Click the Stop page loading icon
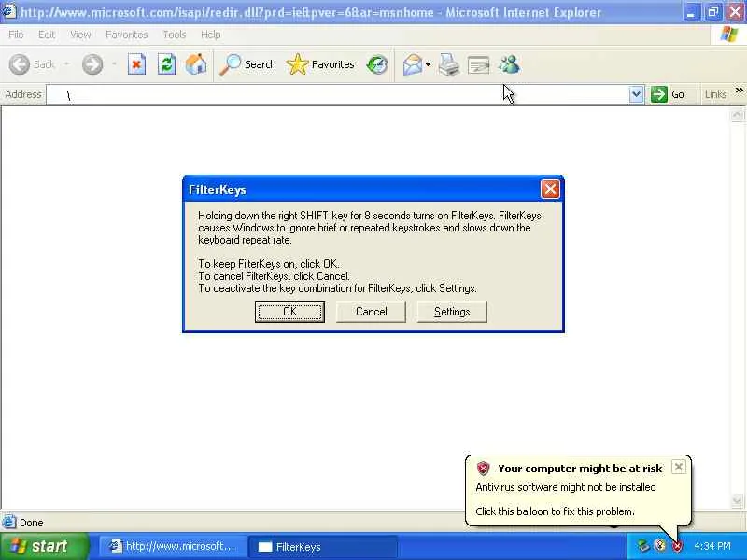Viewport: 747px width, 560px height. click(136, 64)
